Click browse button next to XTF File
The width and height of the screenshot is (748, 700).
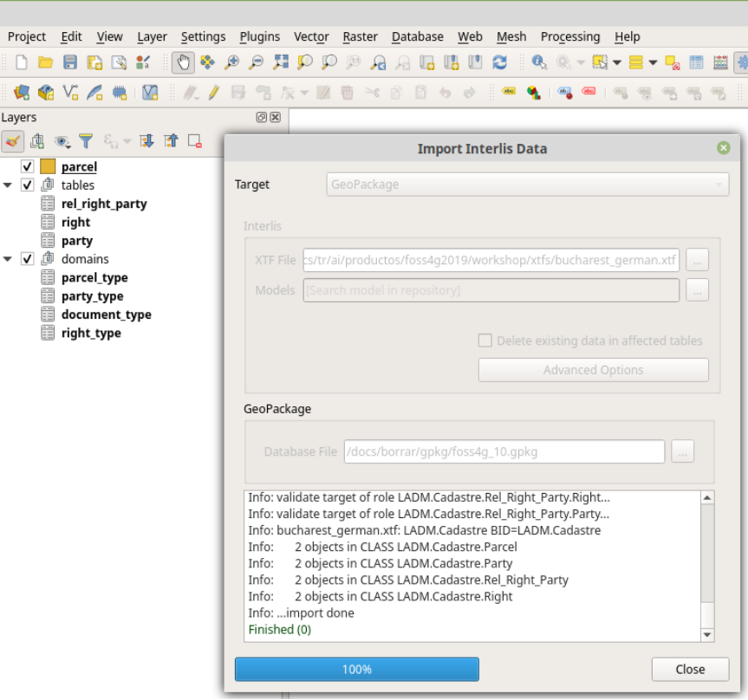point(697,261)
